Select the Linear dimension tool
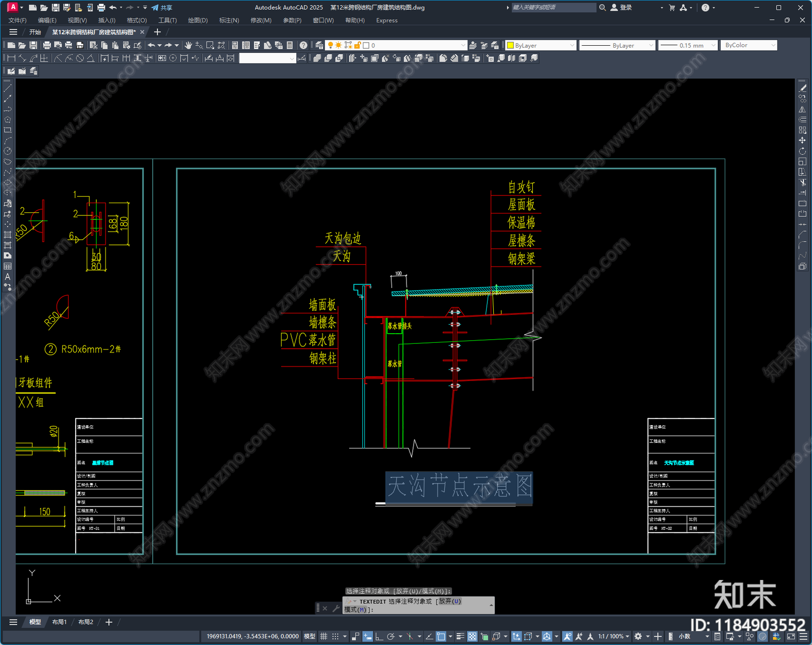Screen dimensions: 812x645 coord(11,58)
